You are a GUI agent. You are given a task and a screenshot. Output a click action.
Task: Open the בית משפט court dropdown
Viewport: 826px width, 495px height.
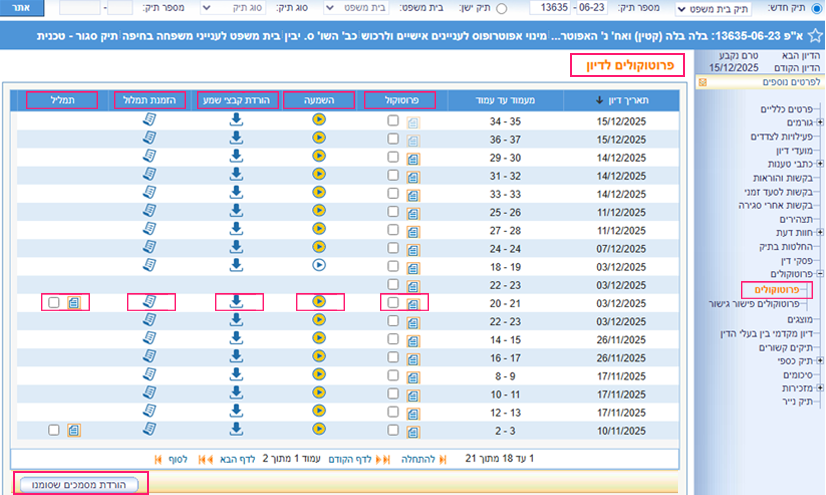click(356, 8)
